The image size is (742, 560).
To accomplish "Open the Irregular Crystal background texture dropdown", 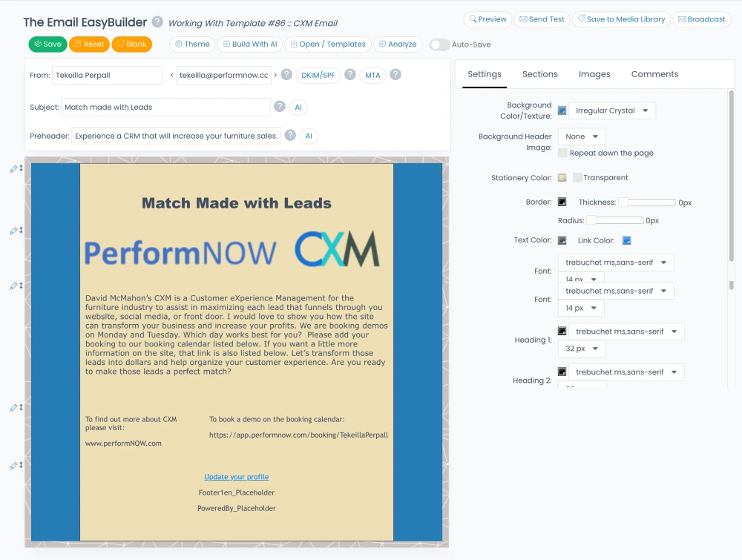I will (x=612, y=111).
